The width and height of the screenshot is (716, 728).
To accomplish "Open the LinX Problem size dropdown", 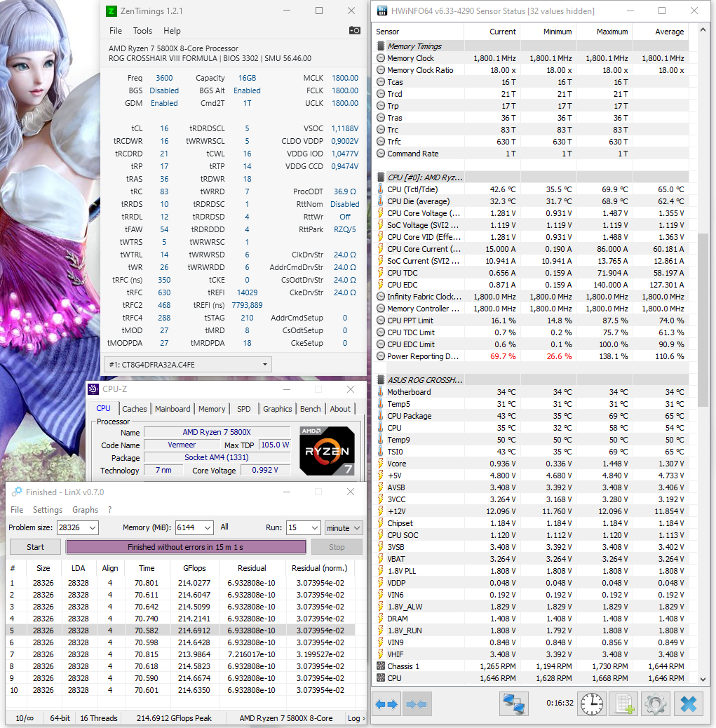I will [93, 528].
